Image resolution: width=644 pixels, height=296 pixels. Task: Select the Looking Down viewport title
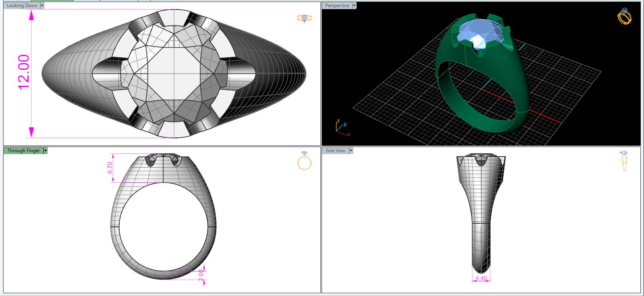pyautogui.click(x=22, y=6)
